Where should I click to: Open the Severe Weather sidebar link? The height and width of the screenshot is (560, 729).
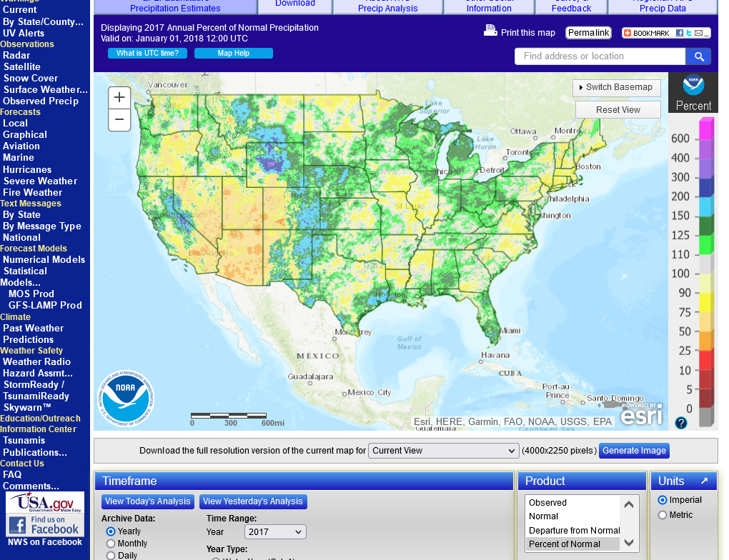pyautogui.click(x=41, y=181)
